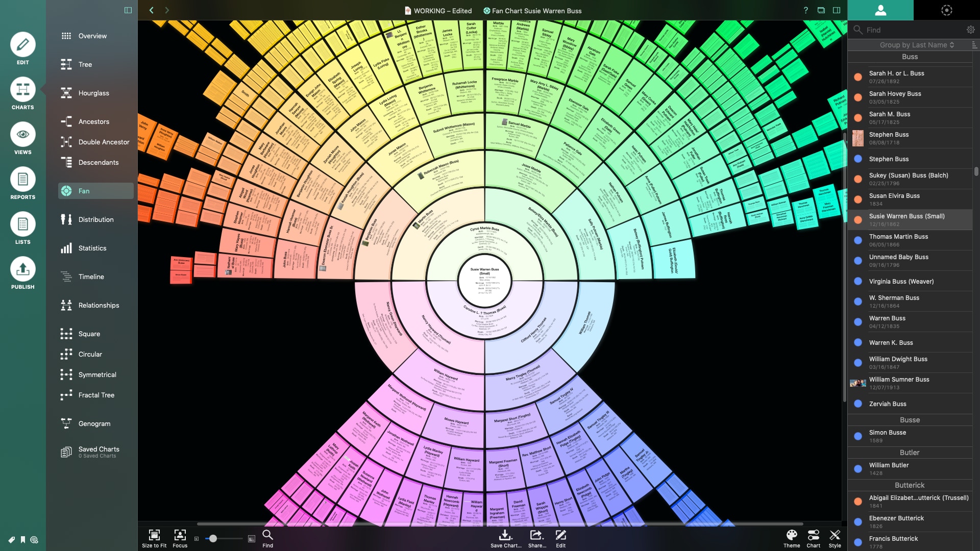Open the Chart options toggles

click(814, 538)
